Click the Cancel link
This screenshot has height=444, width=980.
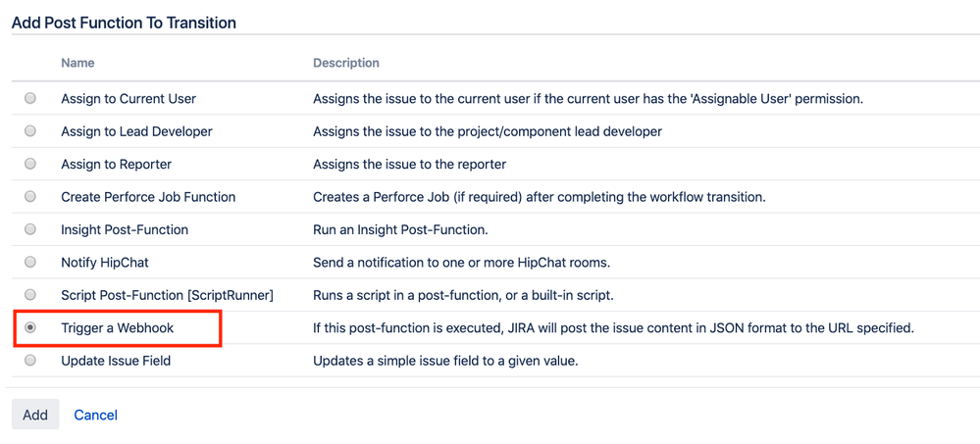[x=95, y=415]
